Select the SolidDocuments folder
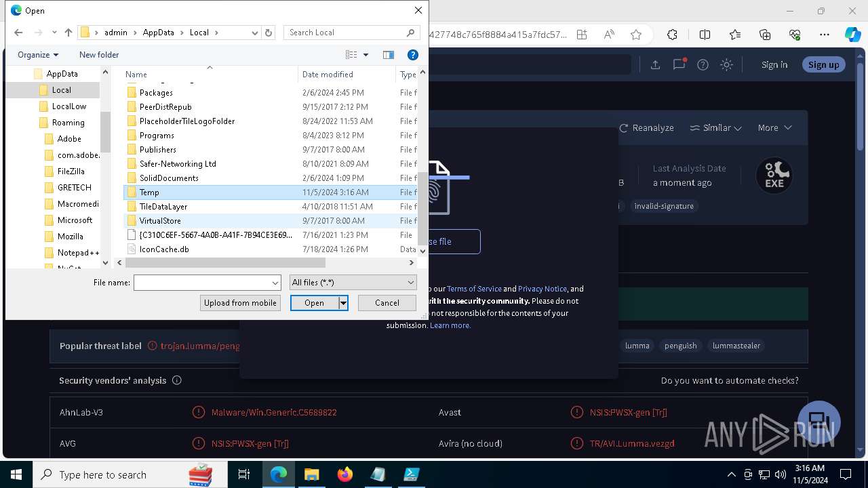 pos(169,178)
